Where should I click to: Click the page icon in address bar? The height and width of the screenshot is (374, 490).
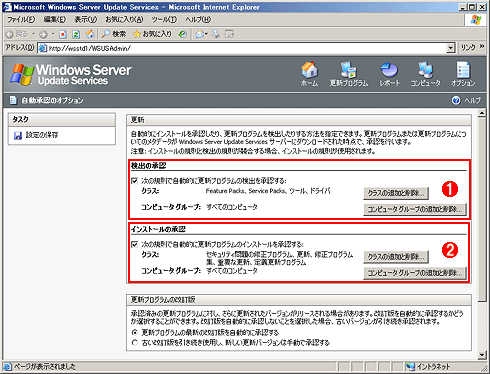(43, 48)
